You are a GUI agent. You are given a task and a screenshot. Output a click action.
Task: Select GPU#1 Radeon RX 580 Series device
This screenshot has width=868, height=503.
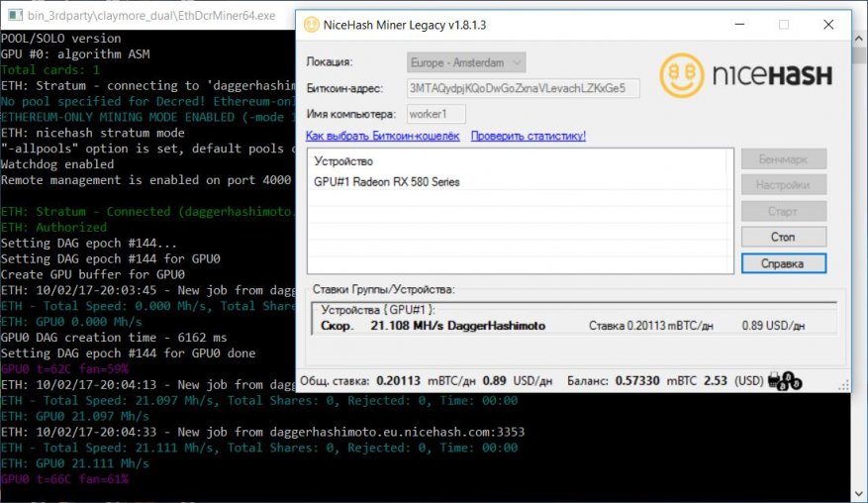(387, 182)
